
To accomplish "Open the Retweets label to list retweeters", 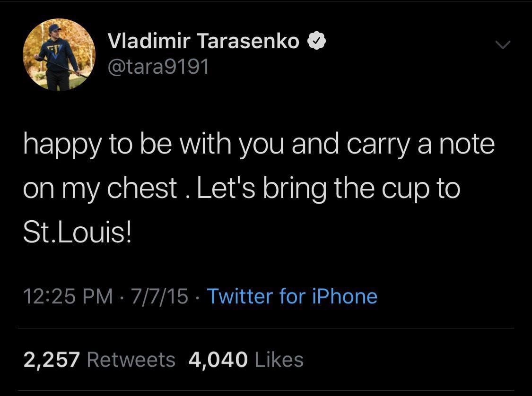I will coord(131,360).
